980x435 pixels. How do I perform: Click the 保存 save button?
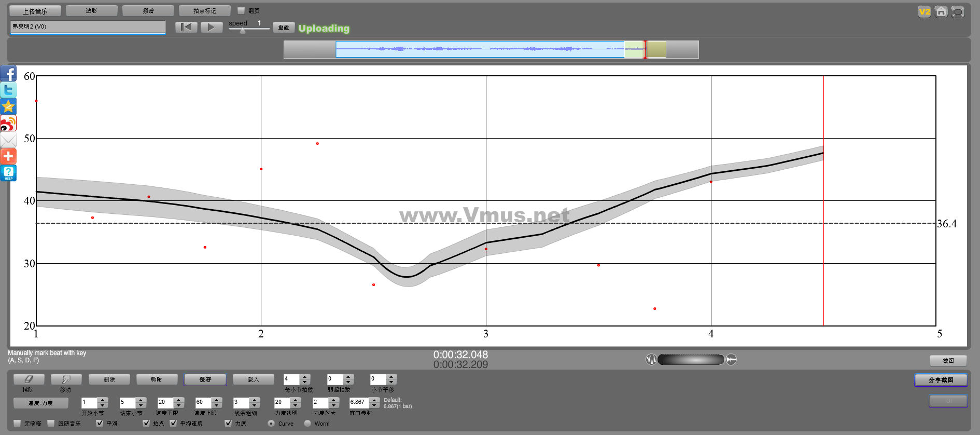[x=205, y=379]
